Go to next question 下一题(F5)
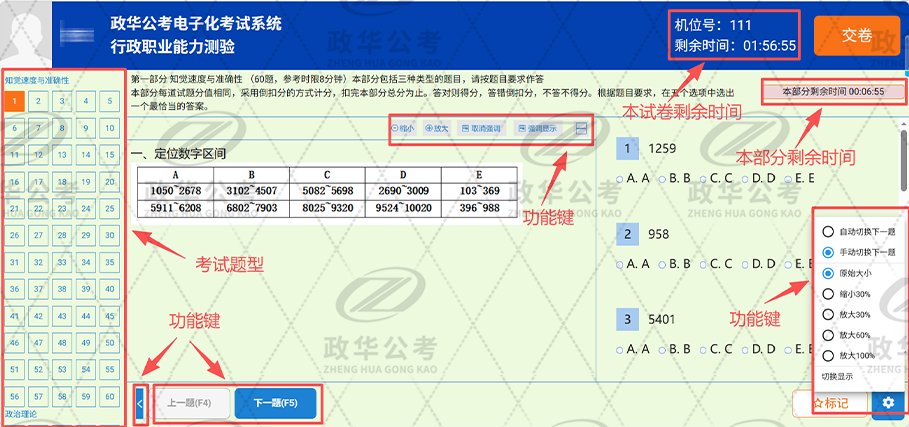Viewport: 909px width, 427px height. tap(276, 403)
